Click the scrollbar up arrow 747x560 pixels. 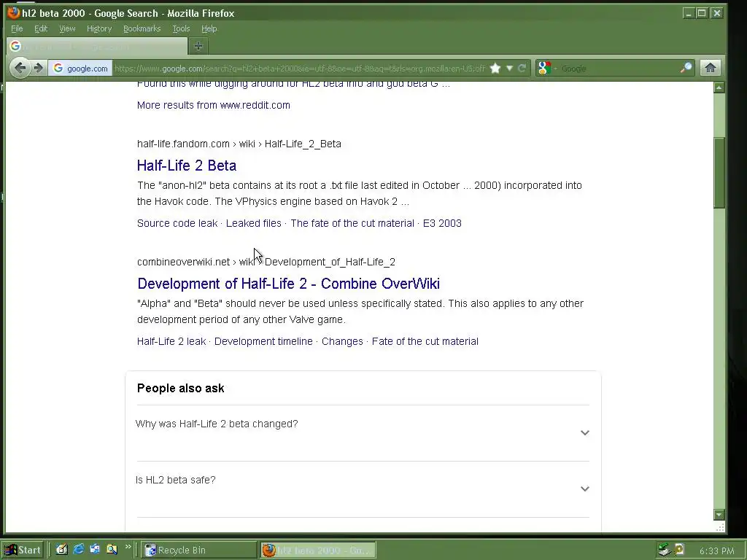tap(719, 87)
